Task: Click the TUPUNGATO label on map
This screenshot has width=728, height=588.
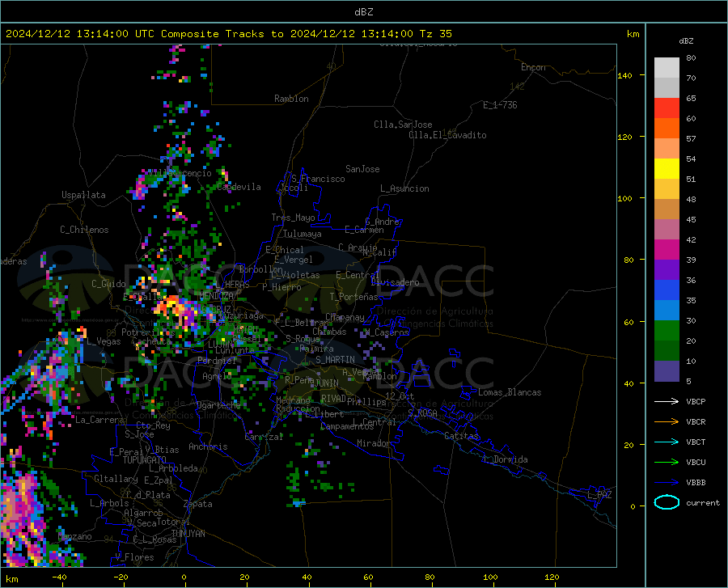Action: 145,460
